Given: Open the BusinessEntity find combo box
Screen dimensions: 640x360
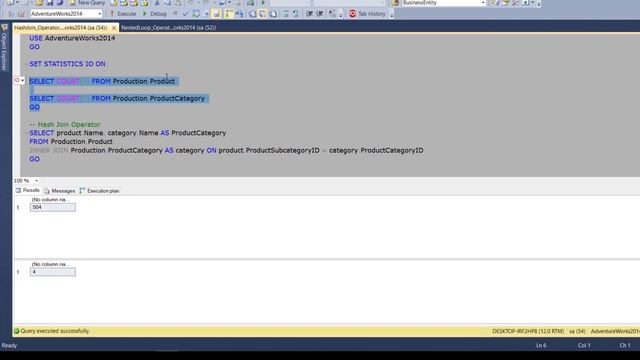Looking at the screenshot, I should pos(444,3).
